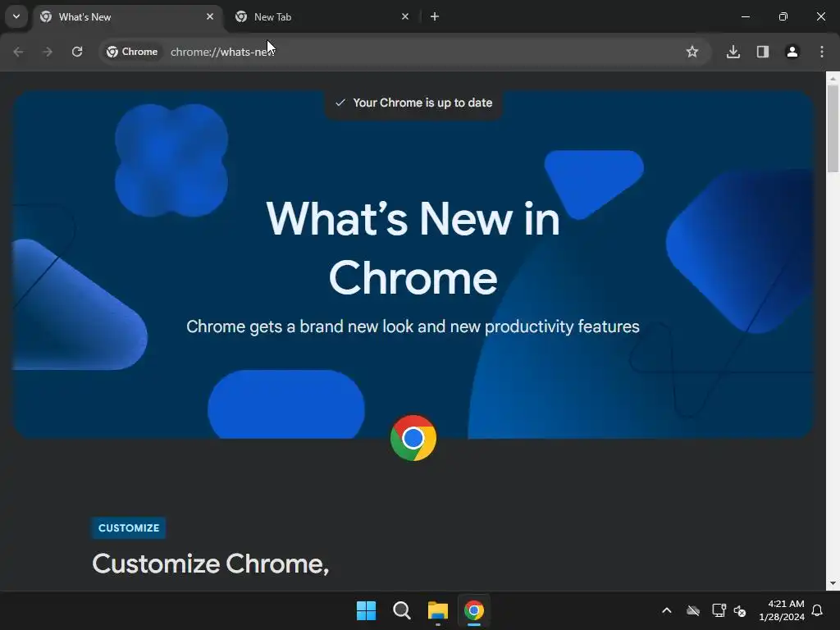The width and height of the screenshot is (840, 630).
Task: Click the Chrome site info chip
Action: coord(132,52)
